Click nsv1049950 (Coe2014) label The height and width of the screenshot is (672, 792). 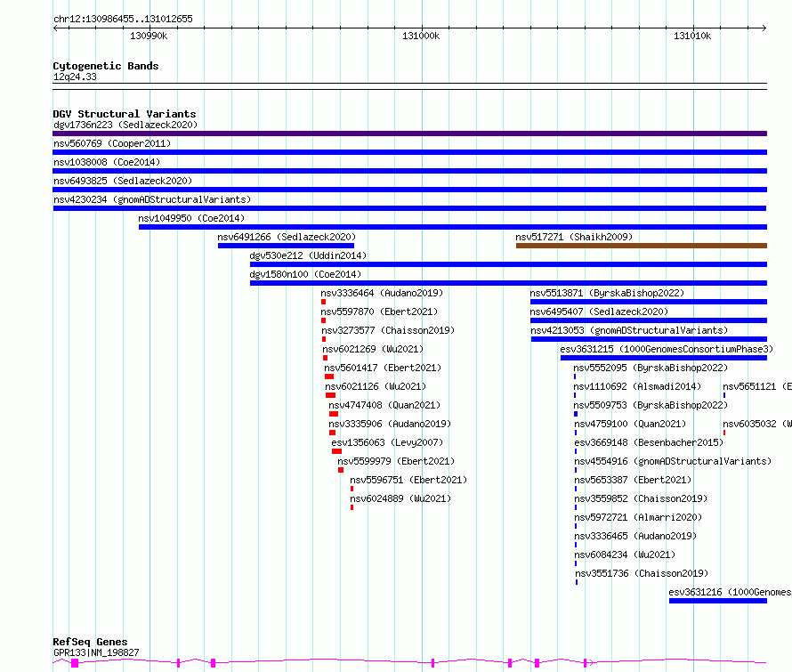191,218
